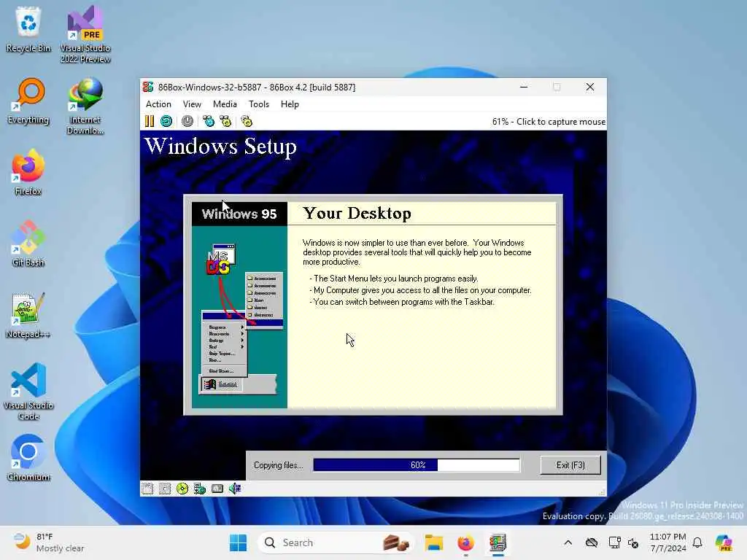This screenshot has width=747, height=560.
Task: Open File Explorer from taskbar
Action: pos(434,542)
